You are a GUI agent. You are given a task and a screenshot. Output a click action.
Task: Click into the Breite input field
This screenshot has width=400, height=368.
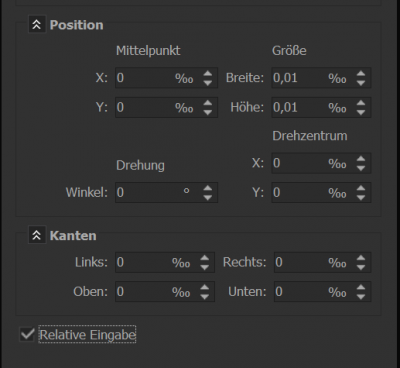321,78
